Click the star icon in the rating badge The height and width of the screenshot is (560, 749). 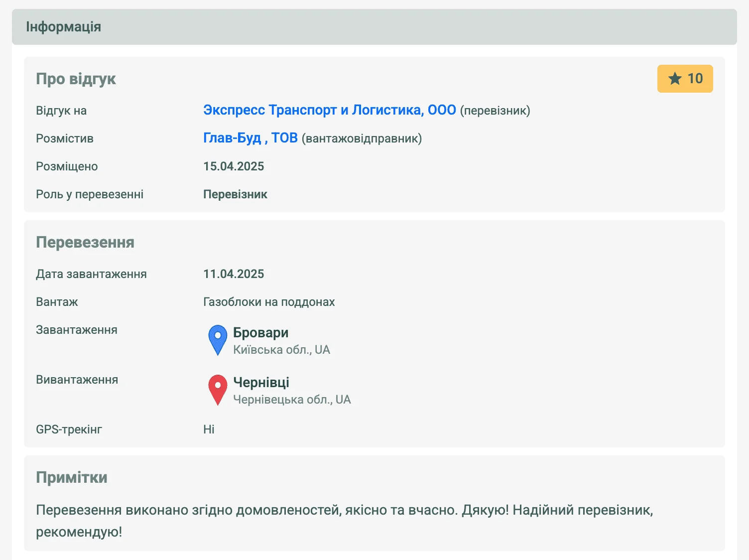click(x=675, y=79)
